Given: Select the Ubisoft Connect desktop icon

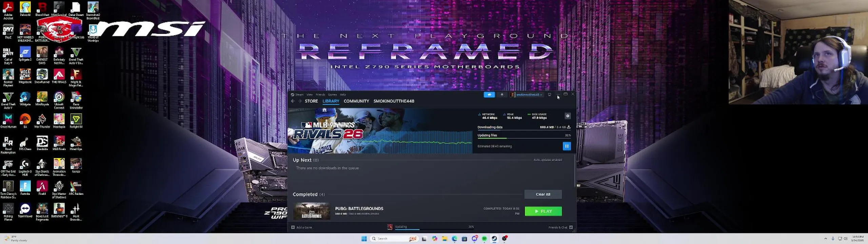Looking at the screenshot, I should tap(59, 100).
